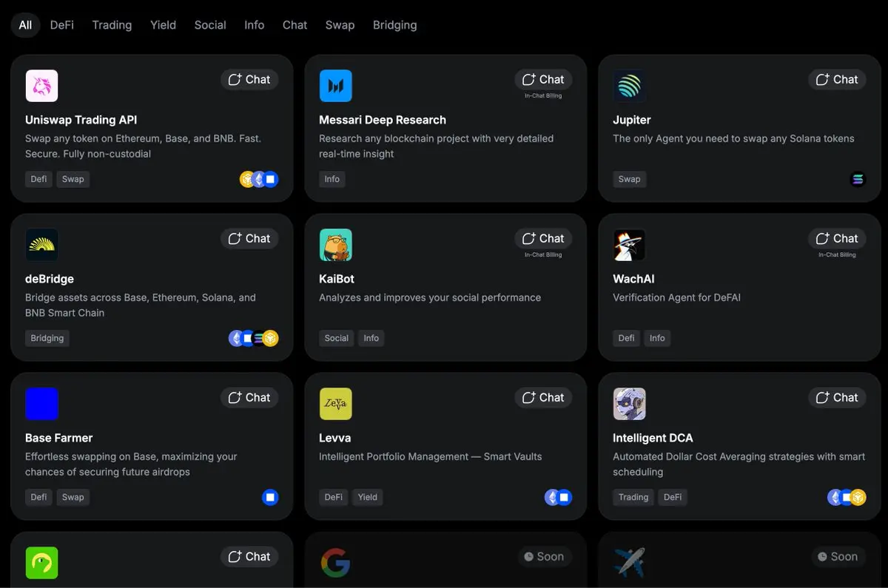Open Chat with KaiBot
This screenshot has width=888, height=588.
pos(543,238)
